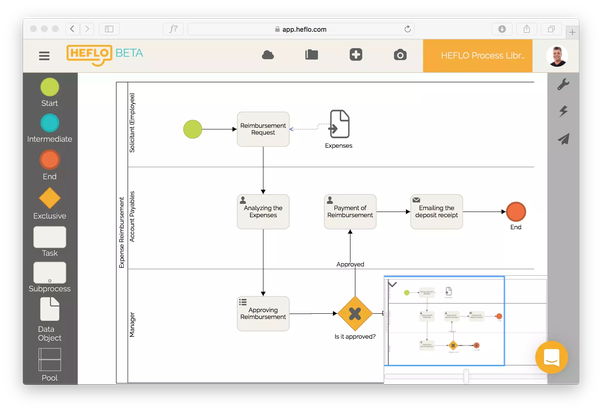Click the HEFLO logo

click(89, 55)
